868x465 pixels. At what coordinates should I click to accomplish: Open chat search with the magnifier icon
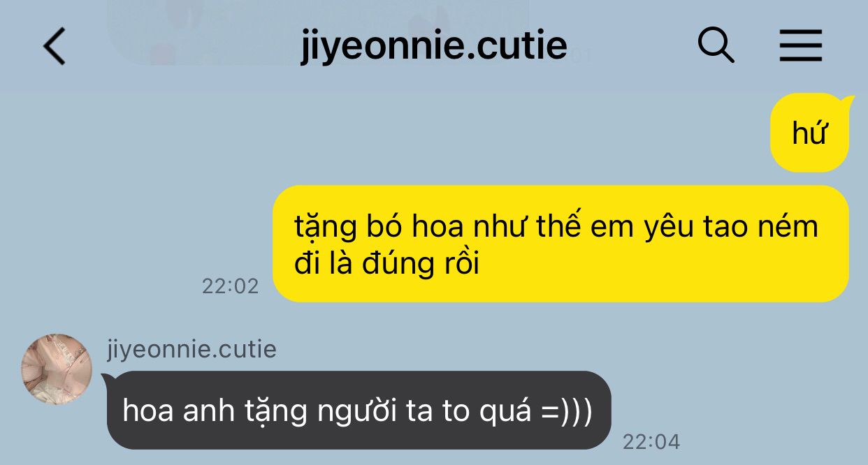pos(716,46)
